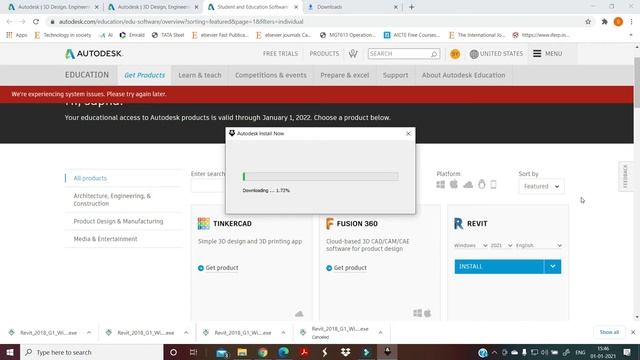This screenshot has width=640, height=360.
Task: Open the shopping cart icon
Action: pyautogui.click(x=353, y=53)
